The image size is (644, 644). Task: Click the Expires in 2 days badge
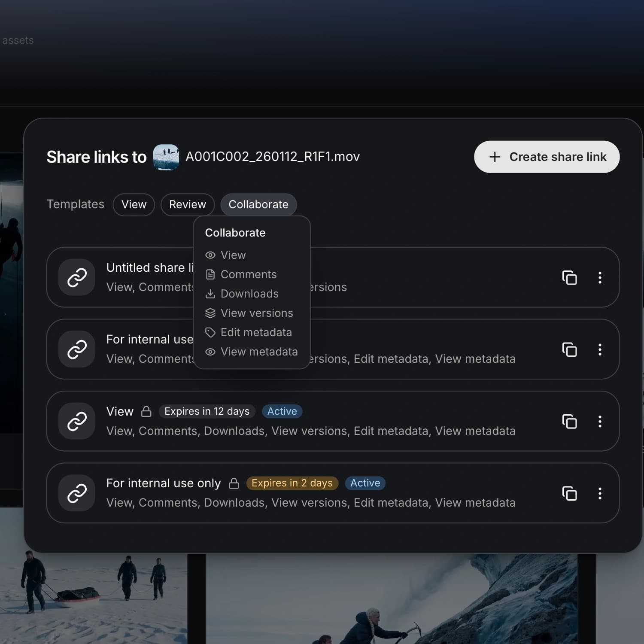click(x=292, y=483)
